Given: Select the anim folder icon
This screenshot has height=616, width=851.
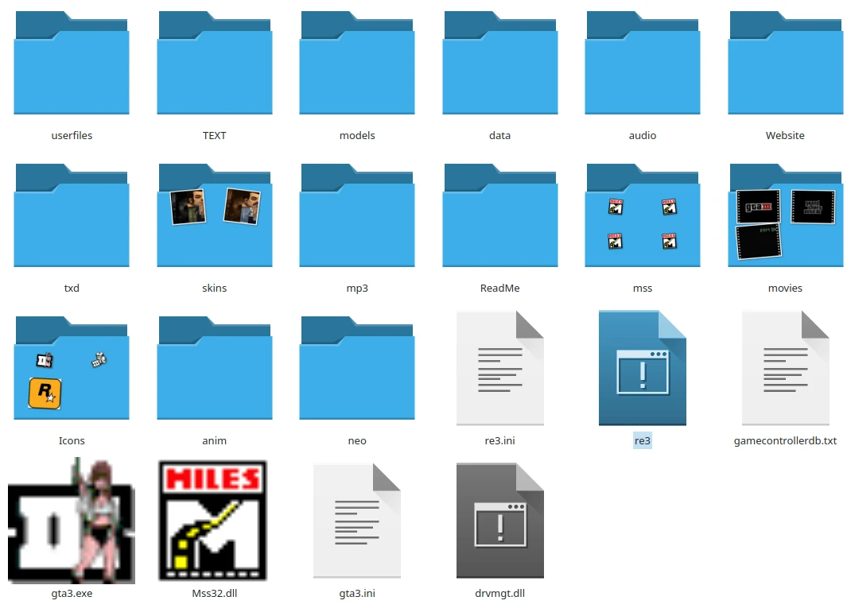Looking at the screenshot, I should pos(215,368).
